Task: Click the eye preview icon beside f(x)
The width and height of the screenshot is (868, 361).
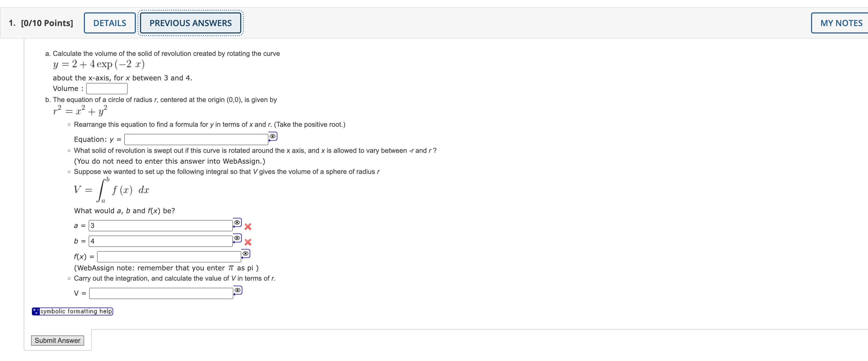Action: coord(245,253)
